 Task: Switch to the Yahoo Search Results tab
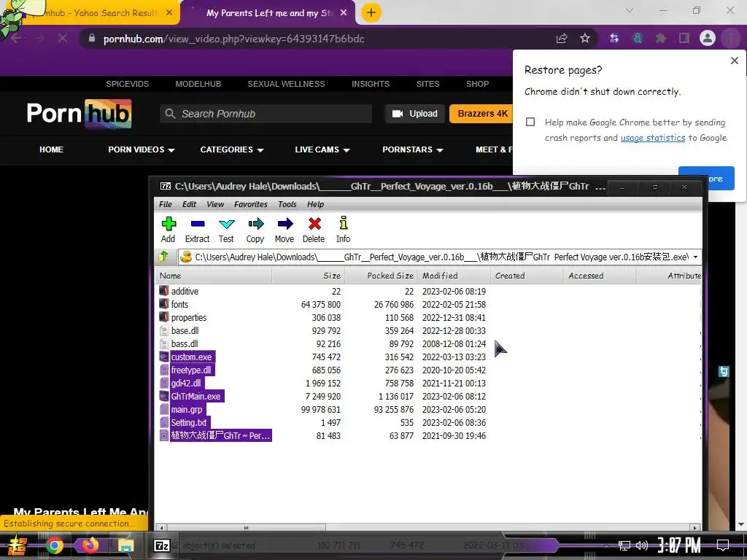[100, 13]
